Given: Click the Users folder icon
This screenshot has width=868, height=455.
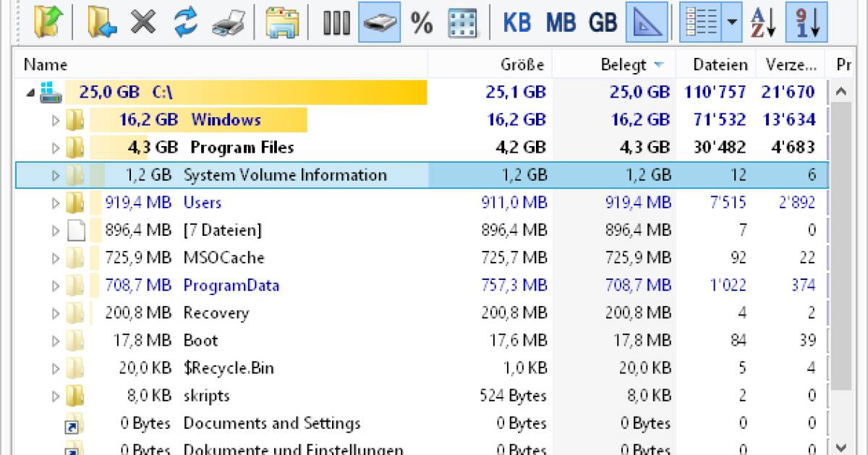Looking at the screenshot, I should 75,203.
